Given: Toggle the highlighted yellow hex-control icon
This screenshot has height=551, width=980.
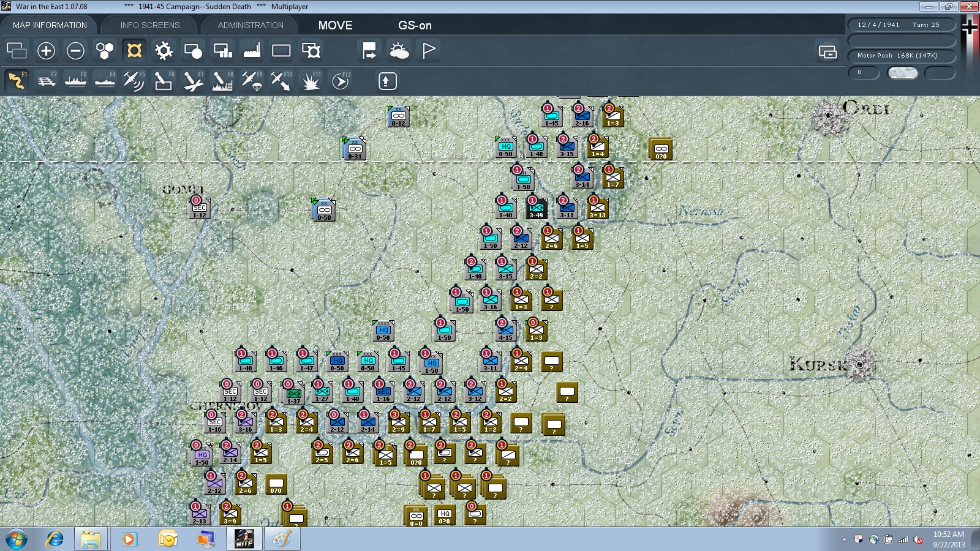Looking at the screenshot, I should click(134, 50).
